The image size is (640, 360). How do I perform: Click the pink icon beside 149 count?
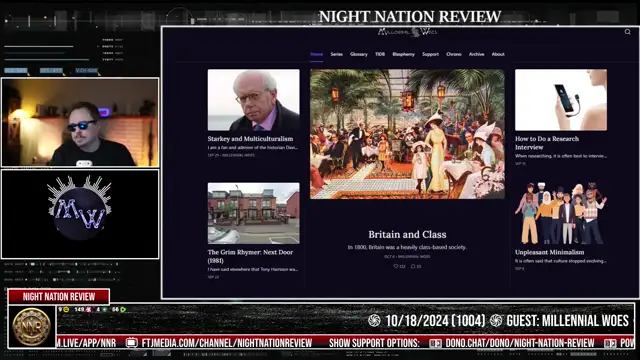pyautogui.click(x=89, y=310)
